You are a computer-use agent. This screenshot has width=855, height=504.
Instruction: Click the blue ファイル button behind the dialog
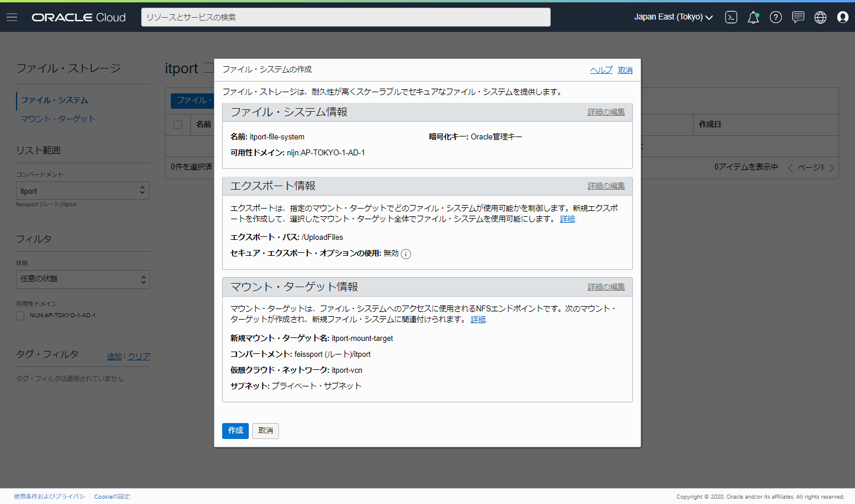pos(193,100)
